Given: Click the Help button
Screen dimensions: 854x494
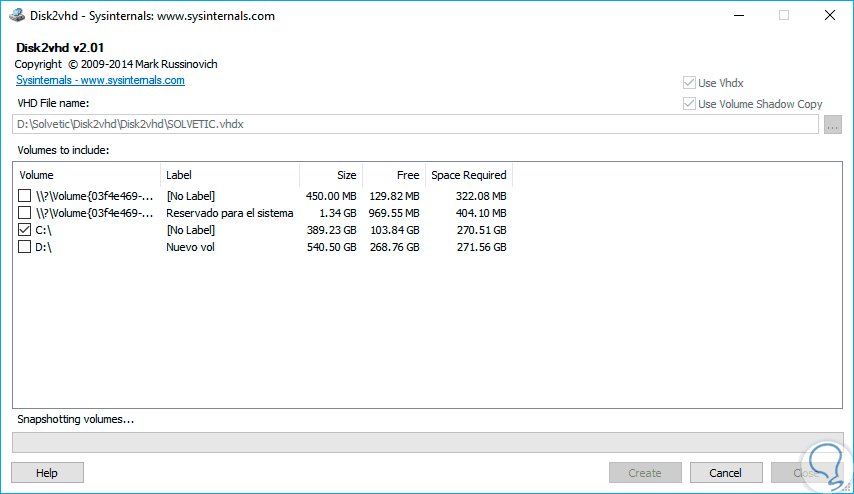Looking at the screenshot, I should [x=47, y=473].
